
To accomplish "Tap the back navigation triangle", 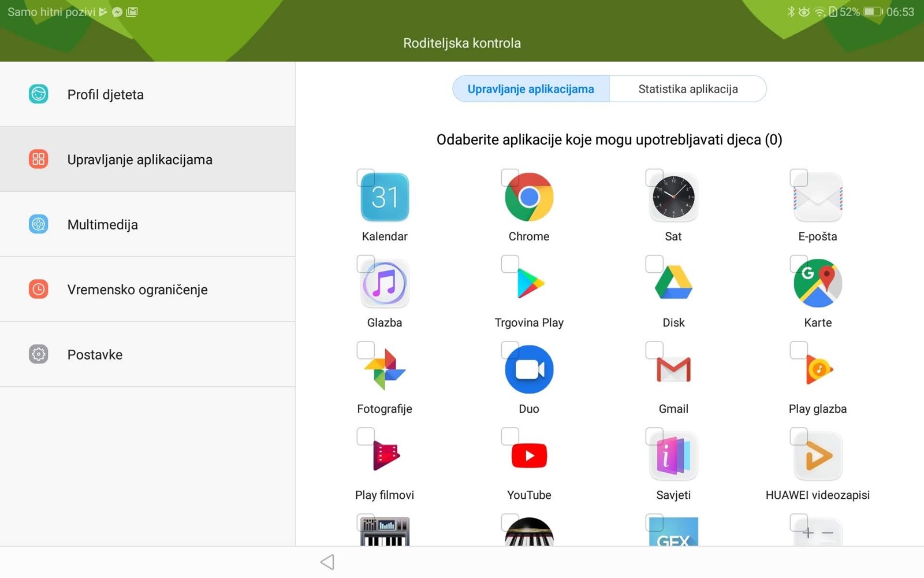I will pos(327,562).
